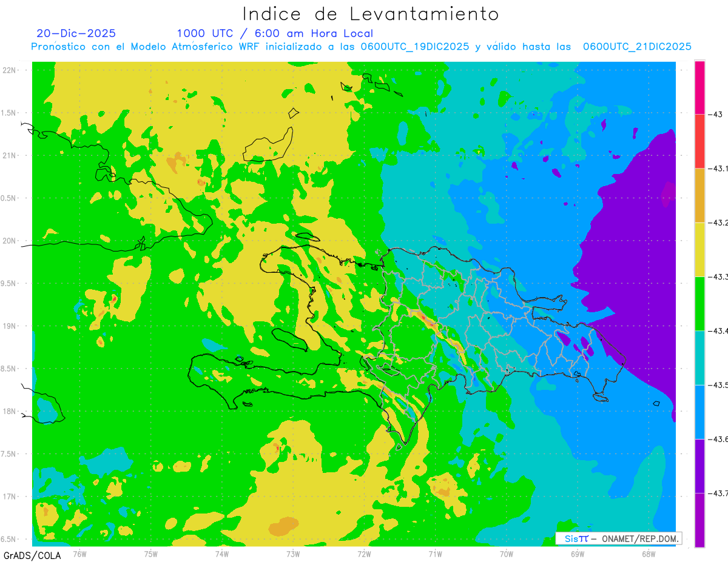Click the latitude label '1.5N'
The image size is (728, 562).
click(x=8, y=113)
